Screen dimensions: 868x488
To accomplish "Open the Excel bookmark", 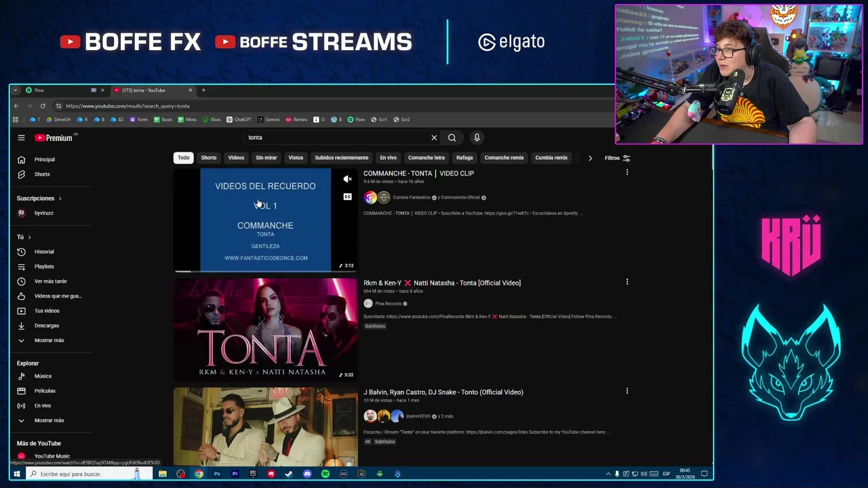I will [x=163, y=119].
